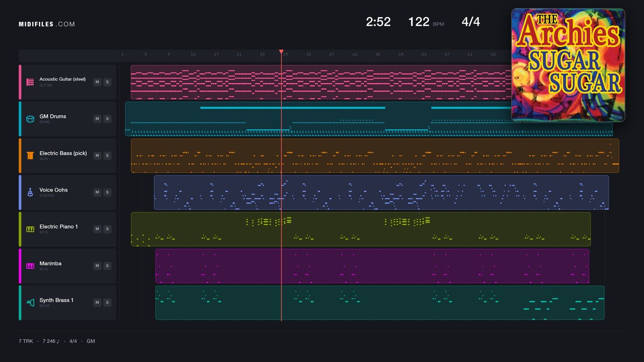Click the pink Acoustic Guitar color strip
The image size is (644, 362).
point(20,82)
